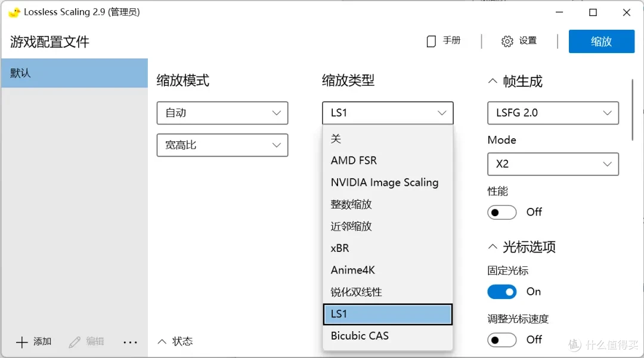Image resolution: width=644 pixels, height=358 pixels.
Task: Choose NVIDIA Image Scaling option
Action: click(388, 182)
